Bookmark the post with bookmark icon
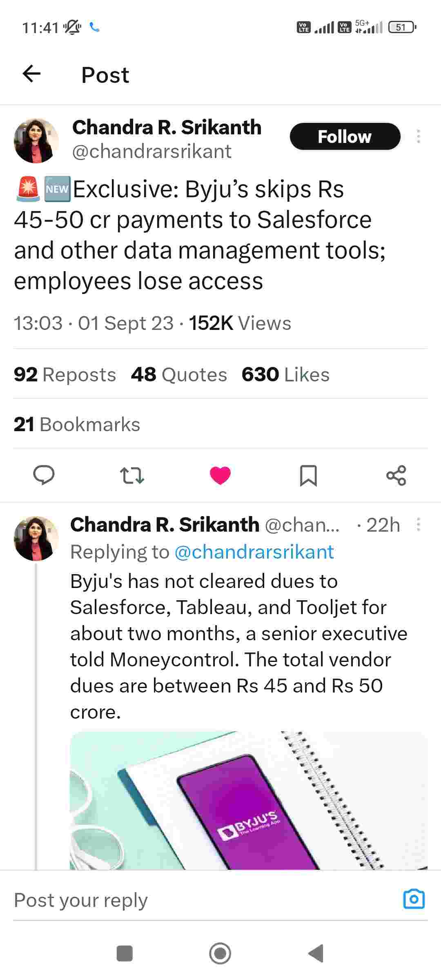The height and width of the screenshot is (980, 441). click(308, 476)
